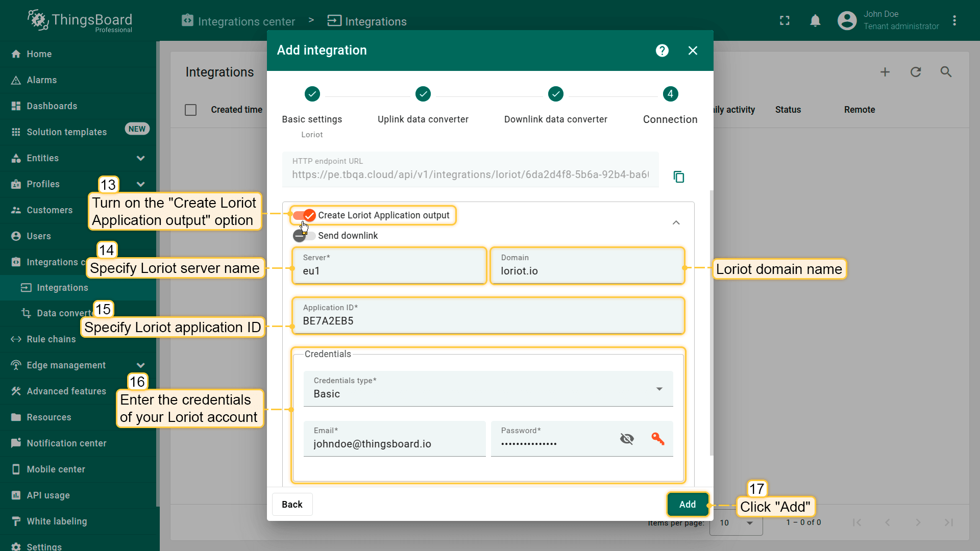
Task: Copy the HTTP endpoint URL
Action: point(678,177)
